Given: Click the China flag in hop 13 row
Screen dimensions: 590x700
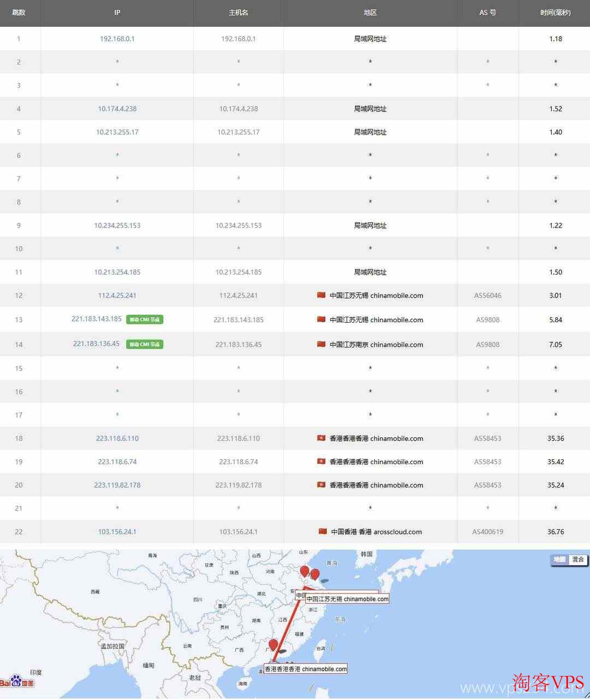Looking at the screenshot, I should (x=321, y=319).
